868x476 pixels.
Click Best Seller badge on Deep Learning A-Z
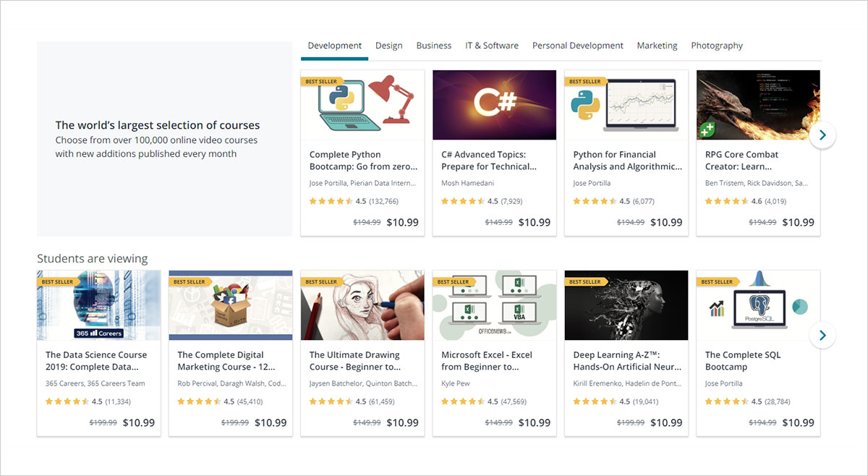click(x=584, y=282)
